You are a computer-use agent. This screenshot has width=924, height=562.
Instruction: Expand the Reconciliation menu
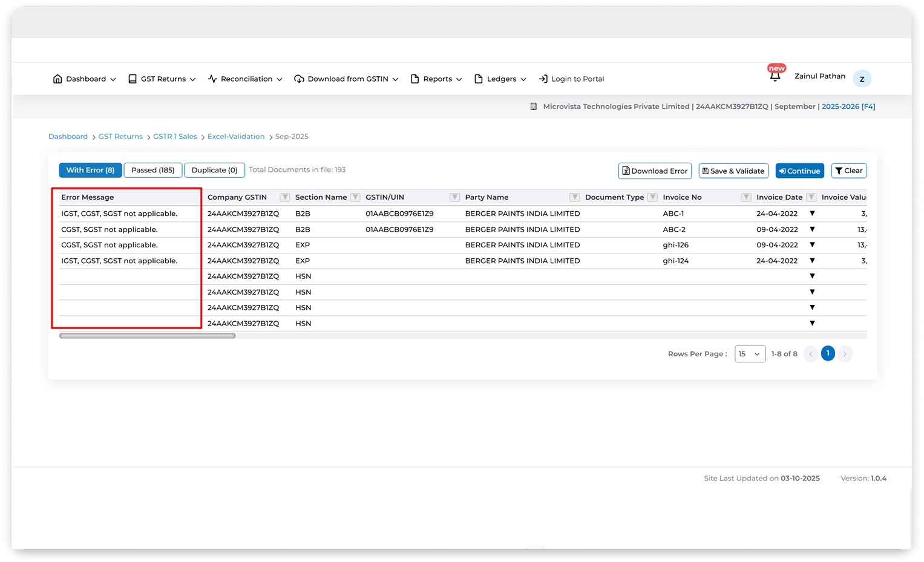point(245,79)
